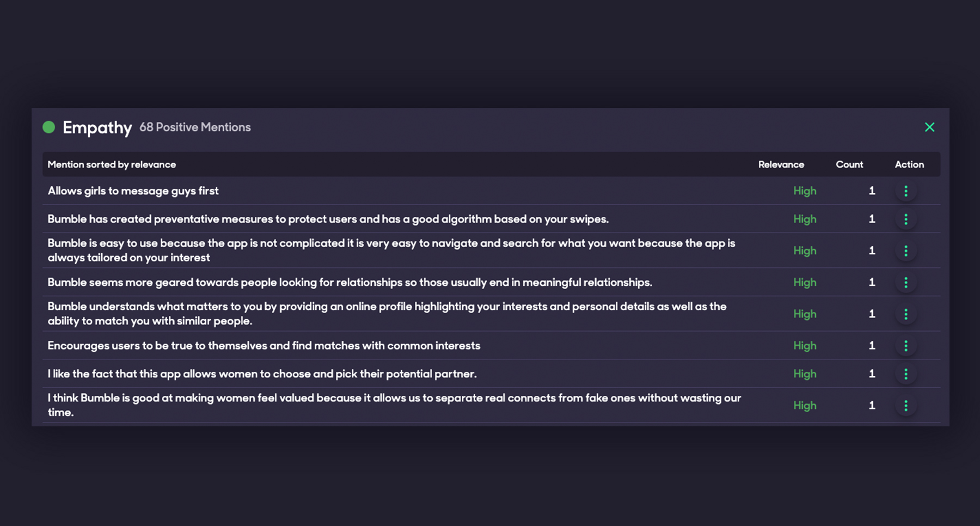Open action menu for "Encourages users" mention
The width and height of the screenshot is (980, 526).
pos(906,346)
